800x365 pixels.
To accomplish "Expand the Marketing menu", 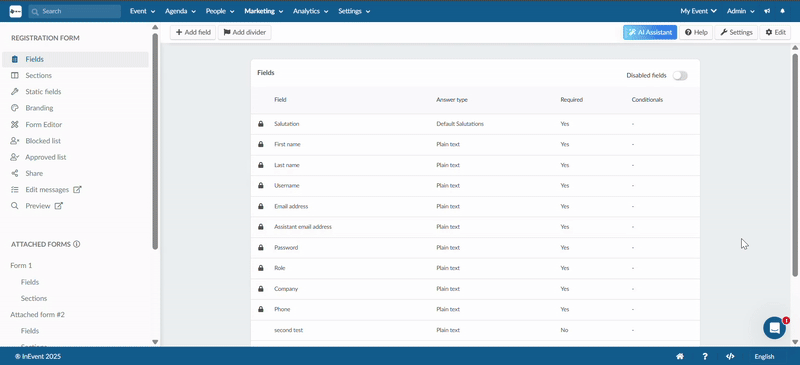I will pos(264,11).
